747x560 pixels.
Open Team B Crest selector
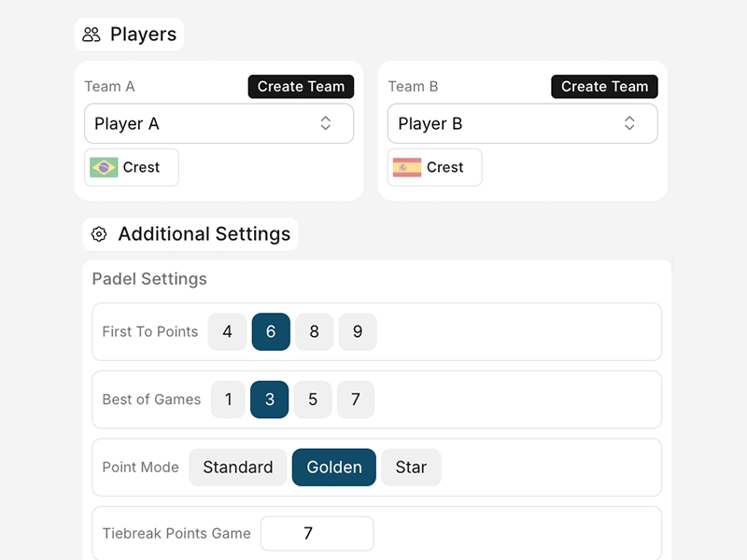434,167
